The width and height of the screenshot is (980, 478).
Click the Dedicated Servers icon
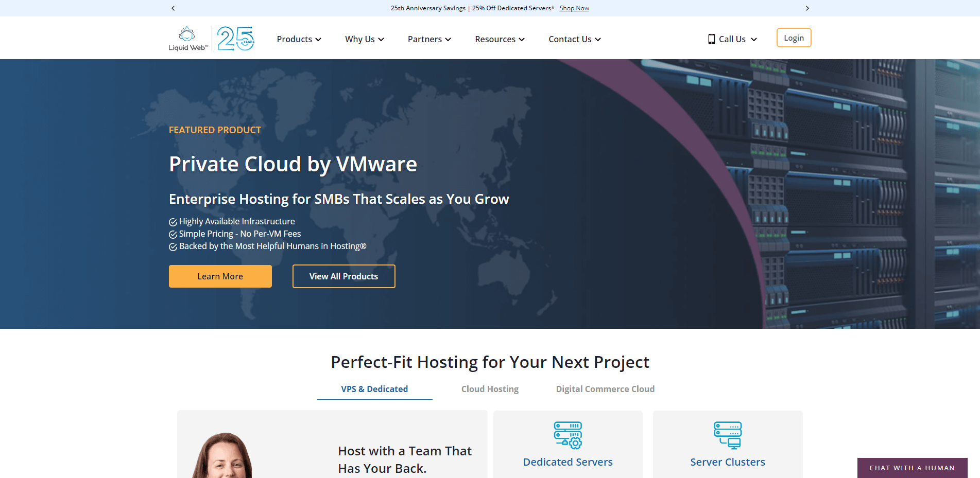click(x=568, y=435)
